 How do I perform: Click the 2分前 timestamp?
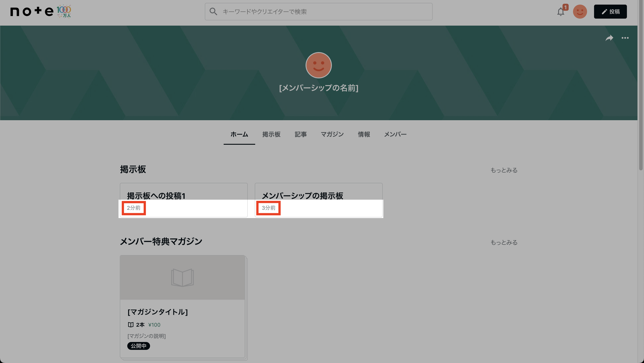133,208
